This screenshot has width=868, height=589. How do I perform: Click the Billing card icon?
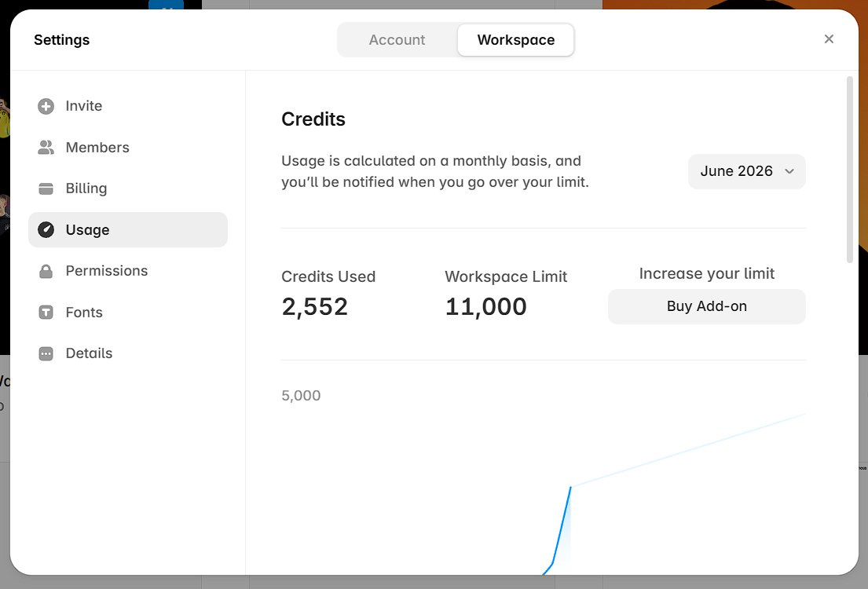click(x=46, y=188)
